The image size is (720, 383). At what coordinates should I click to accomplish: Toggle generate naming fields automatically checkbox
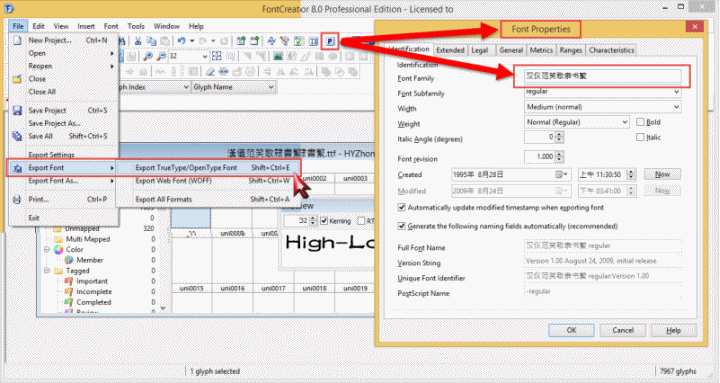(401, 226)
